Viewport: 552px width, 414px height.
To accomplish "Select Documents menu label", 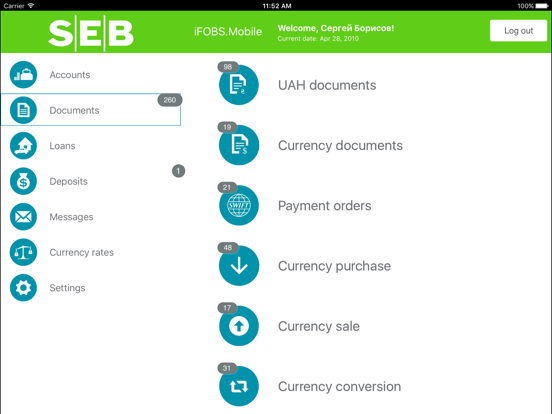I will [x=74, y=110].
